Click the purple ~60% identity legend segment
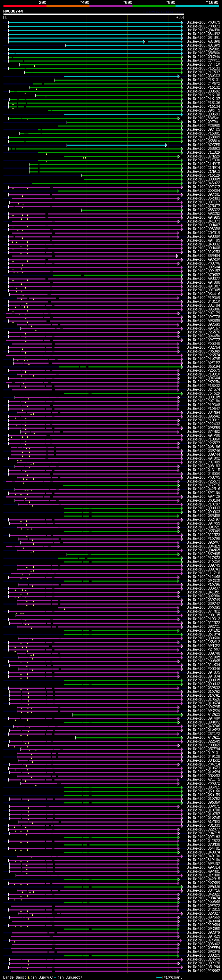The image size is (222, 980). tap(111, 6)
